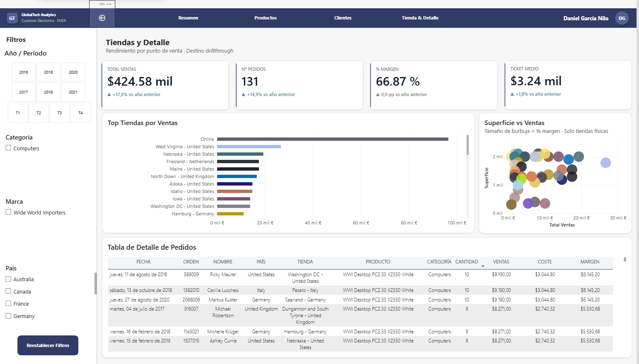Sort table by CATEGORÍA column
Viewport: 639px width, 364px height.
point(439,262)
